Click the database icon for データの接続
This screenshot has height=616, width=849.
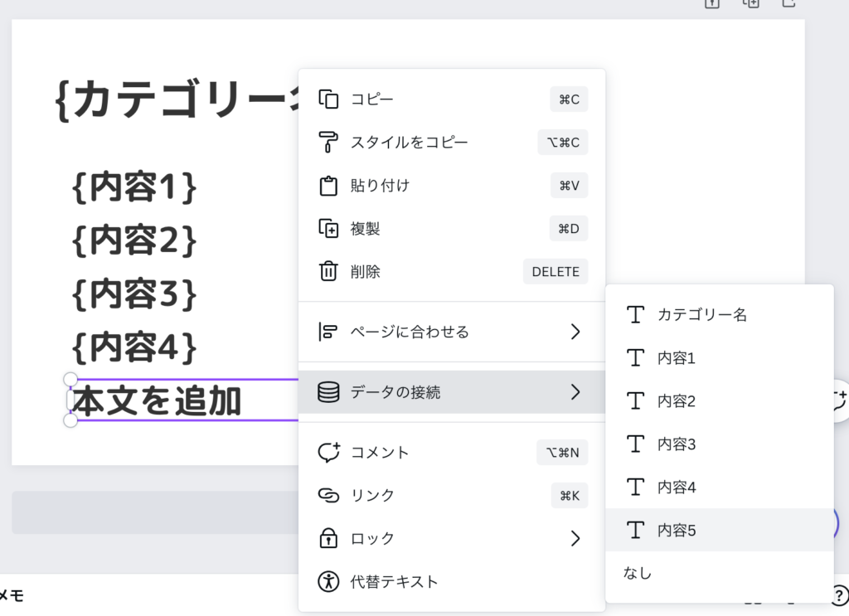pos(329,392)
